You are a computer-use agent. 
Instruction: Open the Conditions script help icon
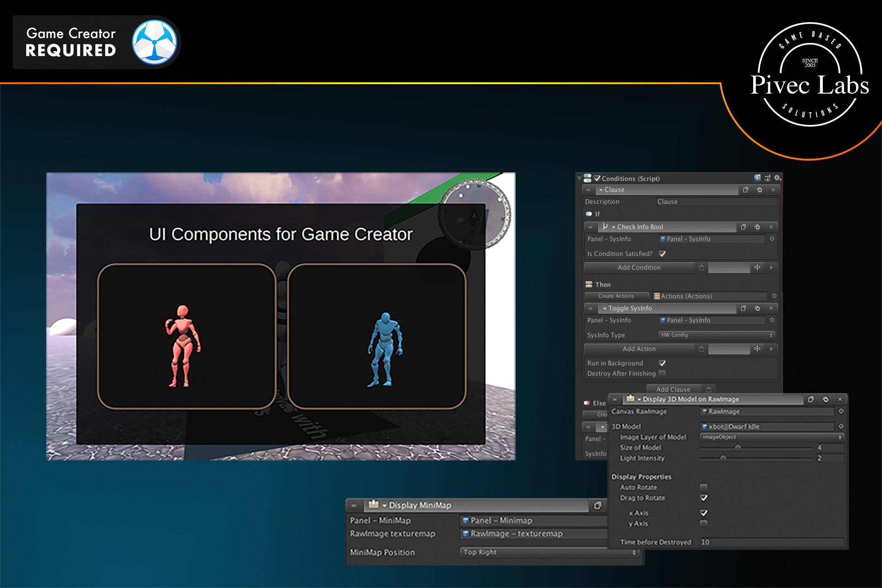tap(757, 178)
